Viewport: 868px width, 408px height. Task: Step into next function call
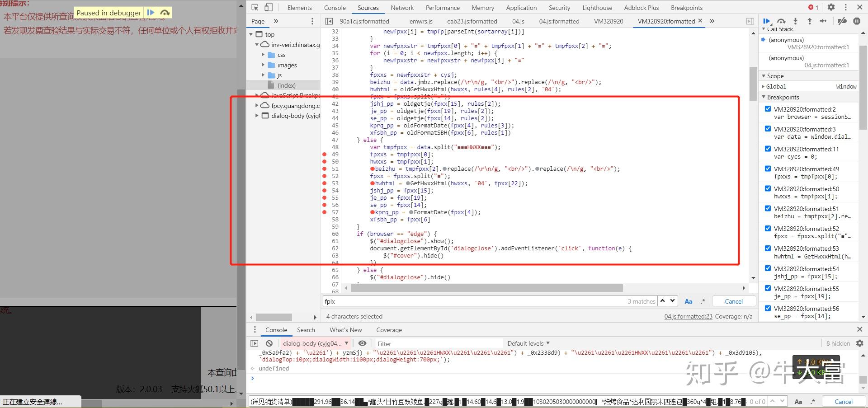795,21
